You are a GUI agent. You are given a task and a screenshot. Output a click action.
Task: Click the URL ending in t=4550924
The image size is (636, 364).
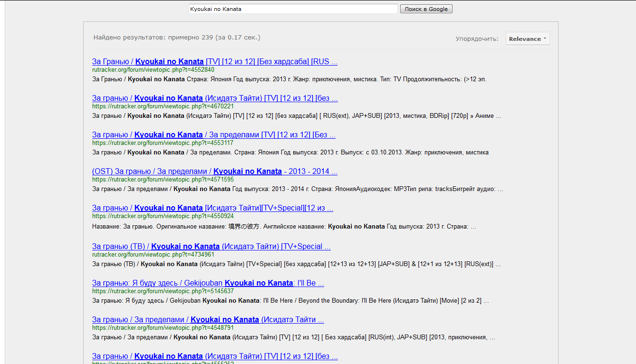tap(163, 216)
